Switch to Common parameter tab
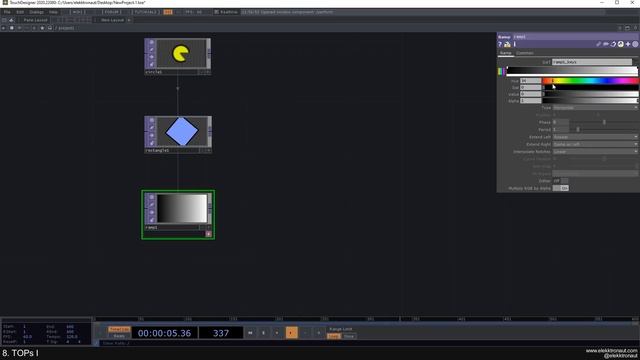640x360 pixels. pyautogui.click(x=524, y=53)
